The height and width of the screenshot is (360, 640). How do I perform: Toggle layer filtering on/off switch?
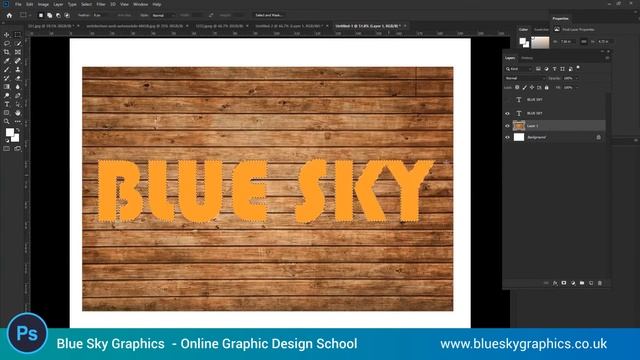[578, 68]
